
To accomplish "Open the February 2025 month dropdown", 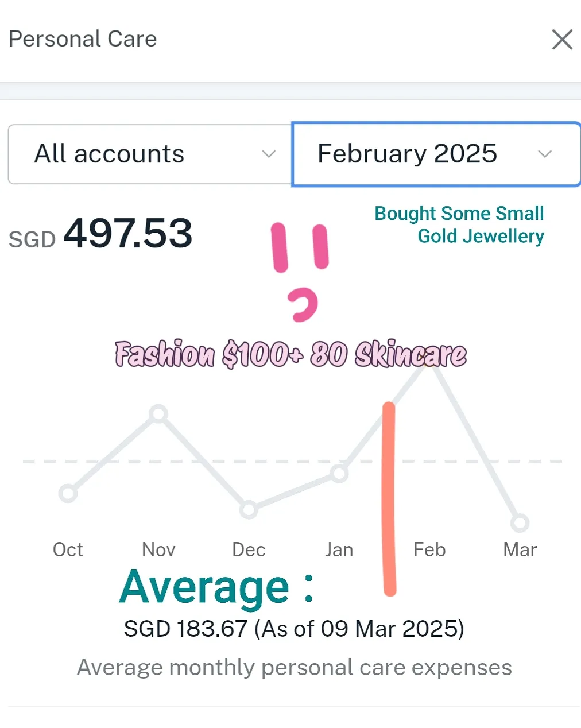I will (x=436, y=154).
